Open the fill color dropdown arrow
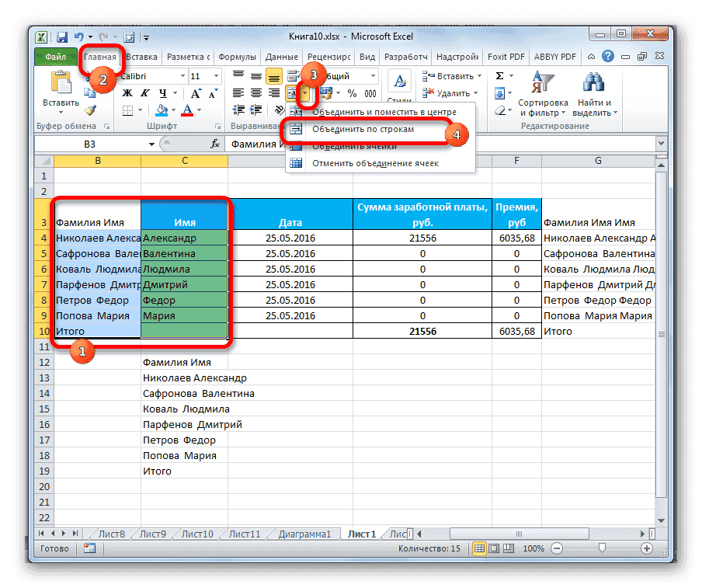The width and height of the screenshot is (702, 588). 172,110
